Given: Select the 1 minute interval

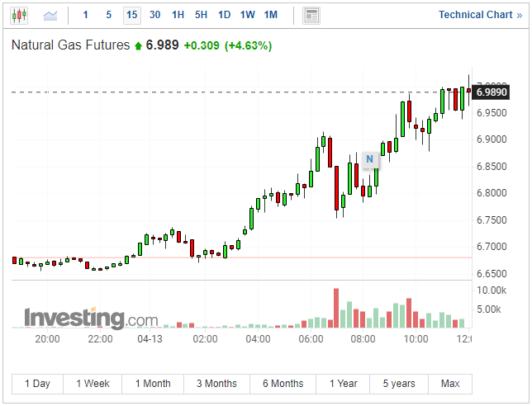Looking at the screenshot, I should (x=86, y=15).
